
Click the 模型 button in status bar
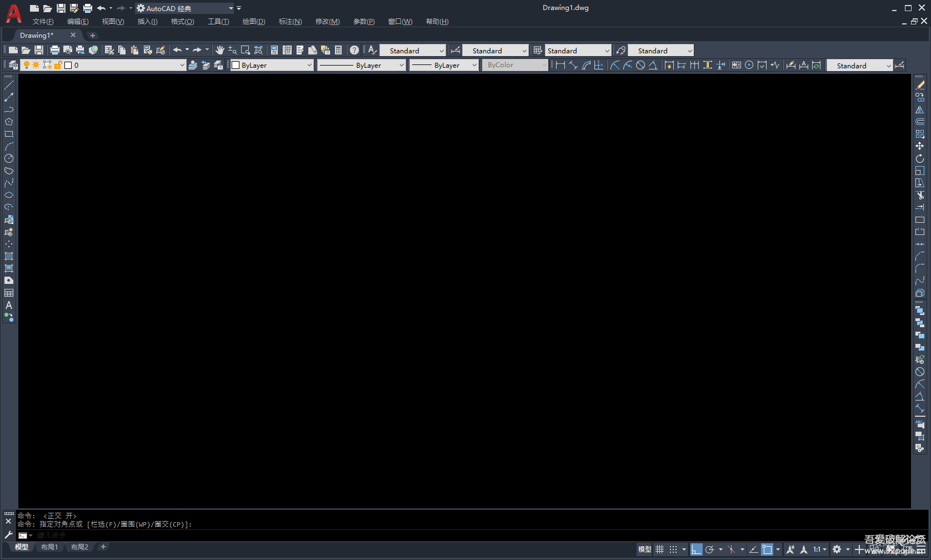[x=644, y=549]
